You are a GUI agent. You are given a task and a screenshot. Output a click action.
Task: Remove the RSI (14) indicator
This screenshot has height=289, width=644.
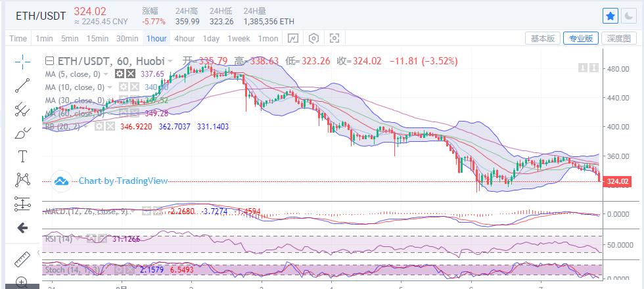tap(103, 239)
